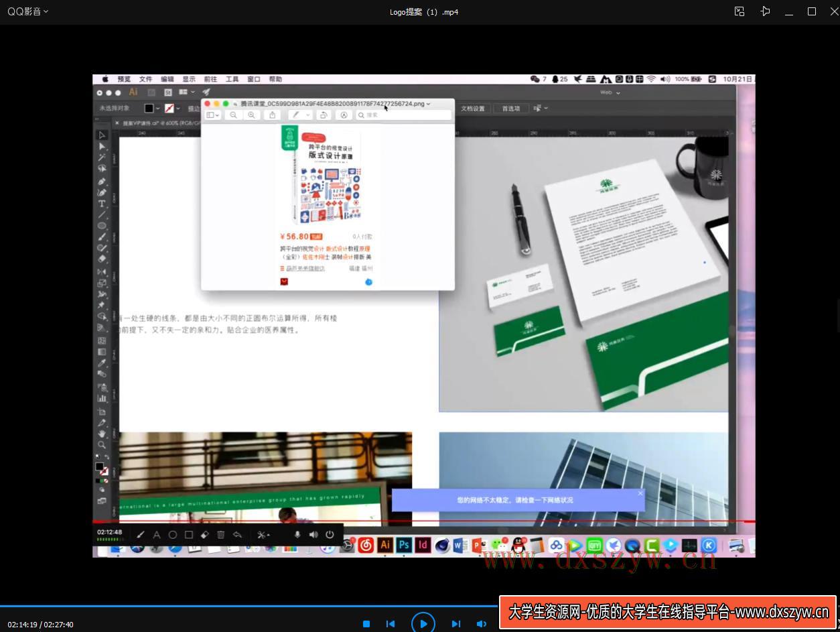
Task: Click the rocket GPU performance icon
Action: (x=206, y=92)
